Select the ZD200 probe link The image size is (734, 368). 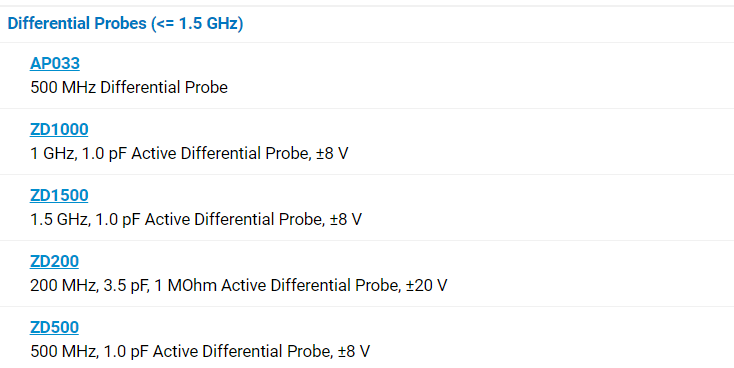[54, 261]
